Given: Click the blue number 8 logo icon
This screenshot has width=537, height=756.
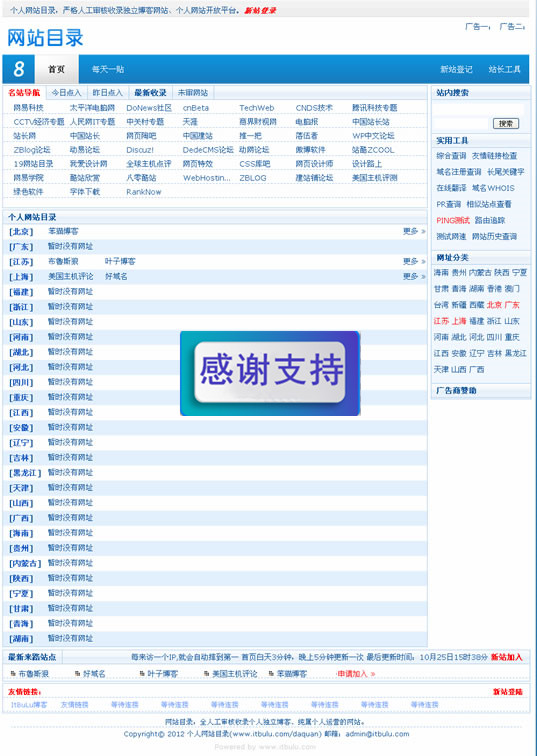Looking at the screenshot, I should (18, 69).
